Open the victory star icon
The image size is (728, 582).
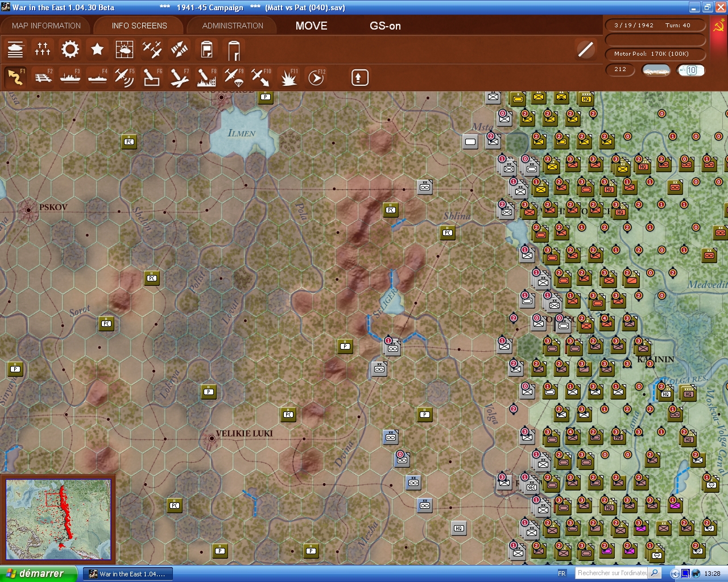[x=97, y=49]
